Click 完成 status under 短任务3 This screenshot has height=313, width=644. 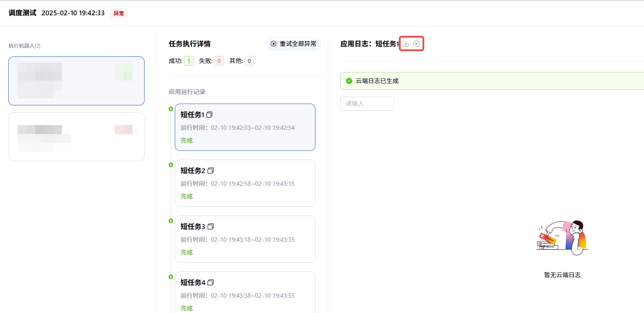click(187, 252)
